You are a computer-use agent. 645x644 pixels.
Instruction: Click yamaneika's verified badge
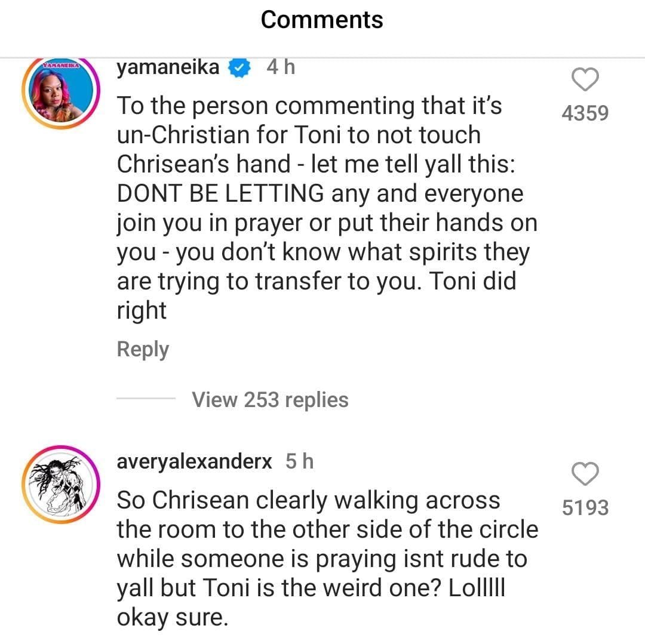(x=239, y=67)
